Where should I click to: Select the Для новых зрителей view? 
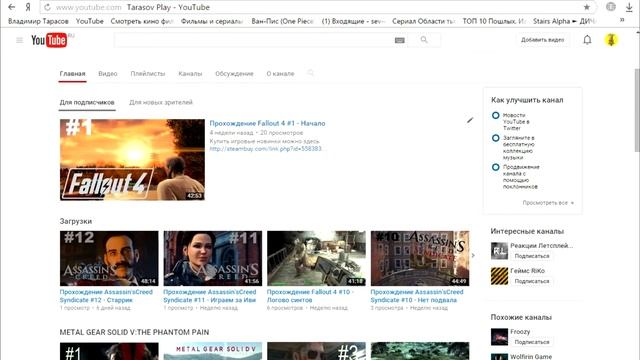tap(161, 102)
